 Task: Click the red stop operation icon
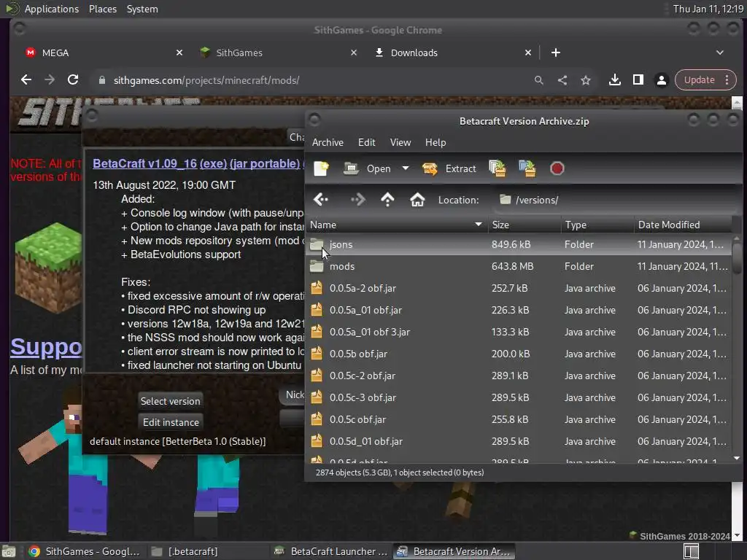click(x=557, y=168)
